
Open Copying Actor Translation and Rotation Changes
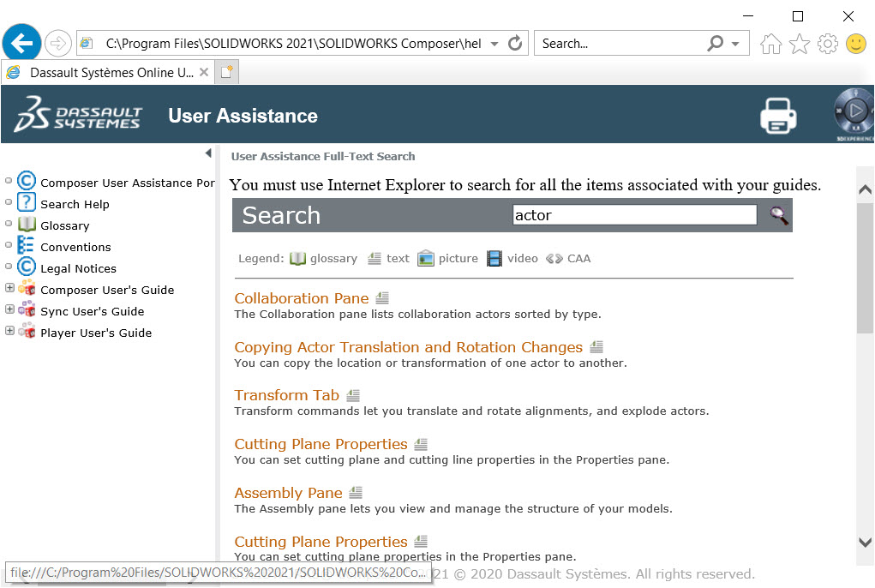pos(409,347)
